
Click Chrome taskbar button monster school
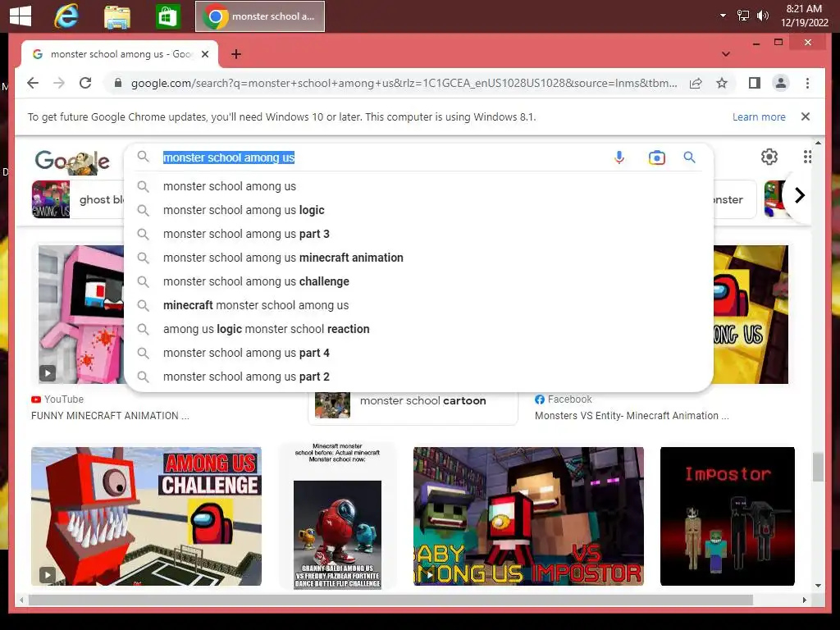pyautogui.click(x=260, y=16)
